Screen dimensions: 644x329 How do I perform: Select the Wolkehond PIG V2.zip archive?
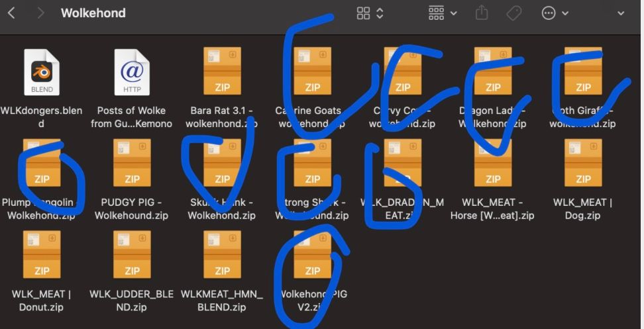(x=313, y=255)
